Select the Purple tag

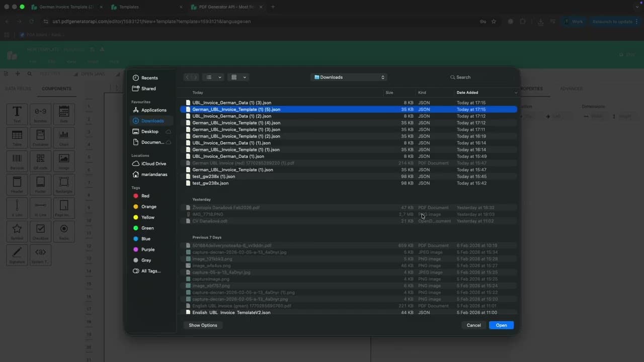pyautogui.click(x=147, y=250)
